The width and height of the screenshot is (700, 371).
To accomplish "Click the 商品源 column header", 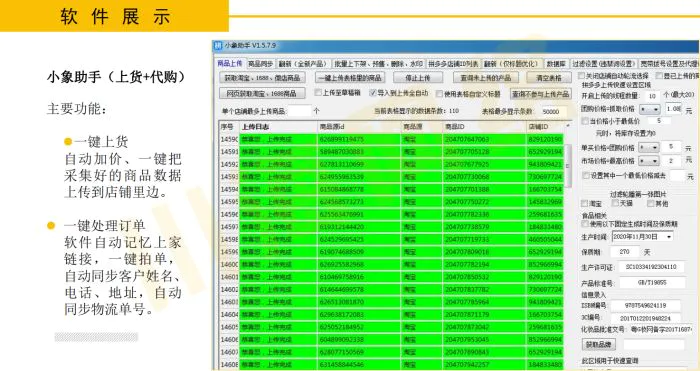I will click(x=421, y=127).
